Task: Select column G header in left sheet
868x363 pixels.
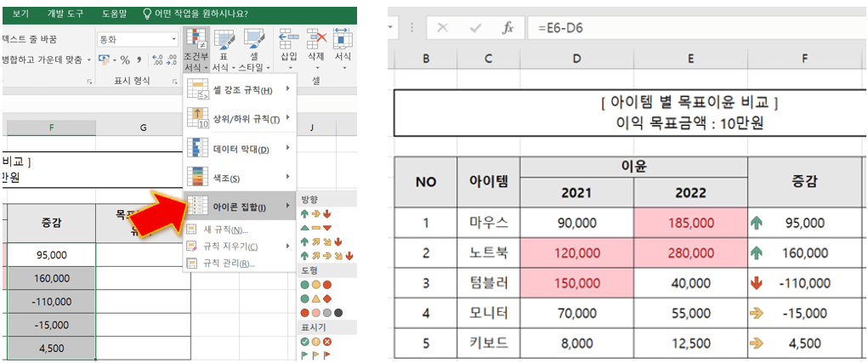Action: tap(144, 128)
